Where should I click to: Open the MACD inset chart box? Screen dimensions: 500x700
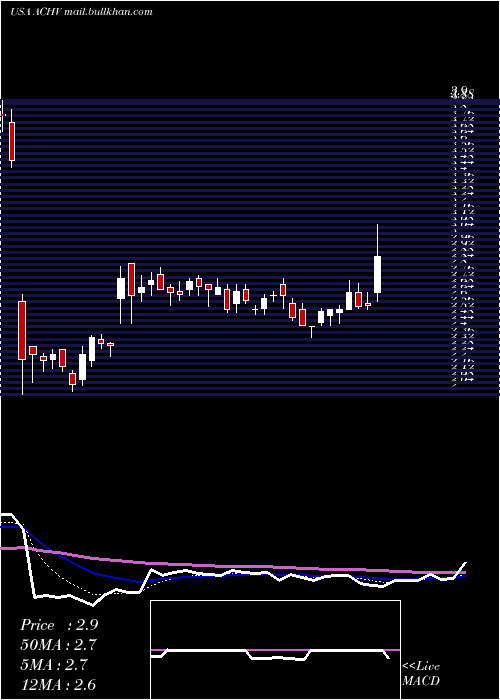[275, 650]
